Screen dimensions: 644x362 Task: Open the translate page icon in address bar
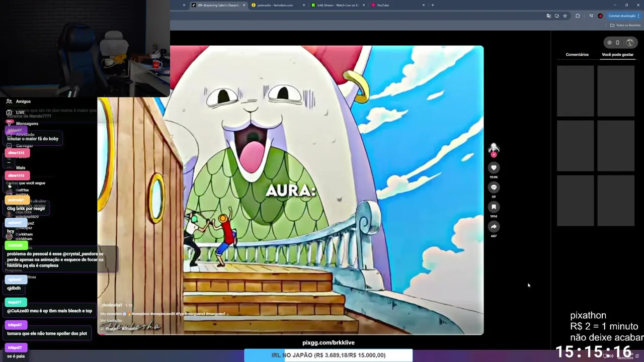coord(548,16)
